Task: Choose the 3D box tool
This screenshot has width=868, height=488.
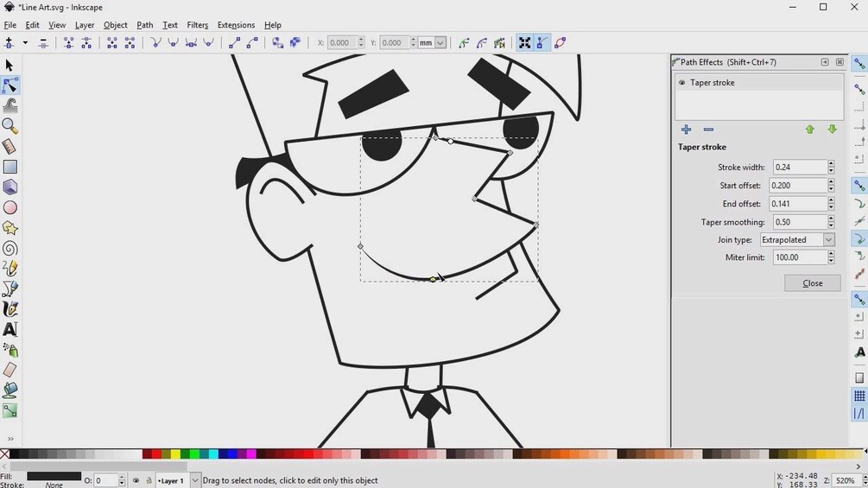Action: (10, 187)
